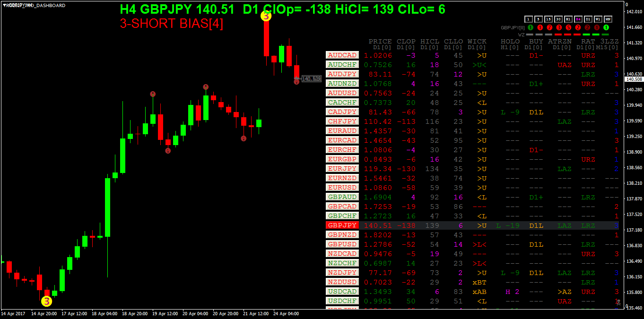644x319 pixels.
Task: Select the CADJPY pair button
Action: [x=342, y=112]
